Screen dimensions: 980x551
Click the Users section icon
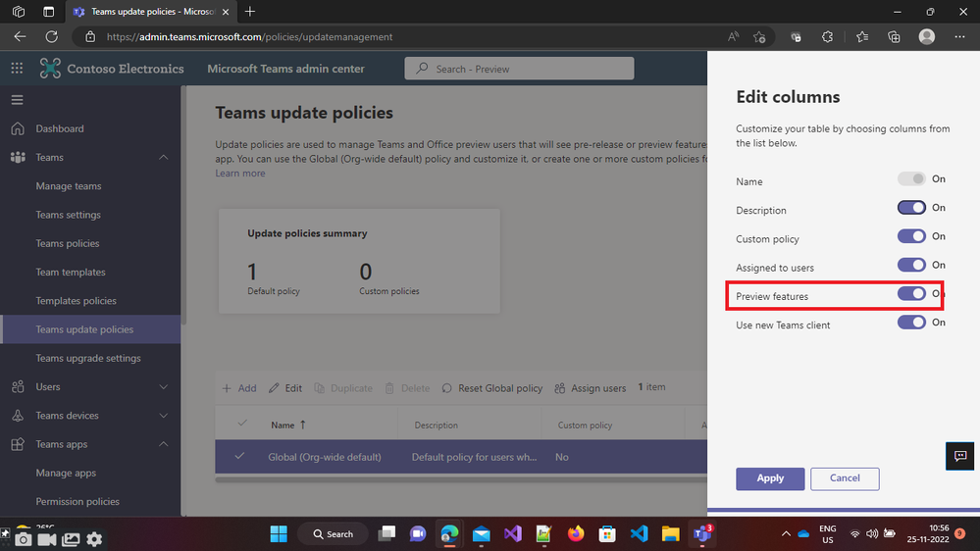(18, 386)
